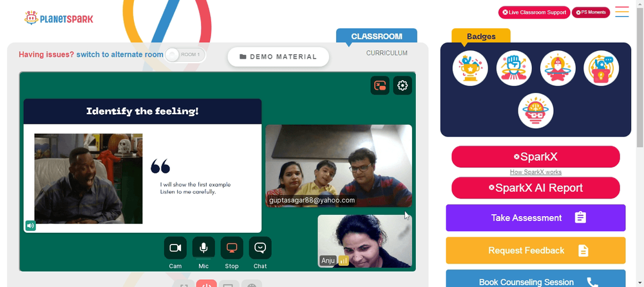The height and width of the screenshot is (287, 644).
Task: Open video settings gear icon
Action: point(402,86)
